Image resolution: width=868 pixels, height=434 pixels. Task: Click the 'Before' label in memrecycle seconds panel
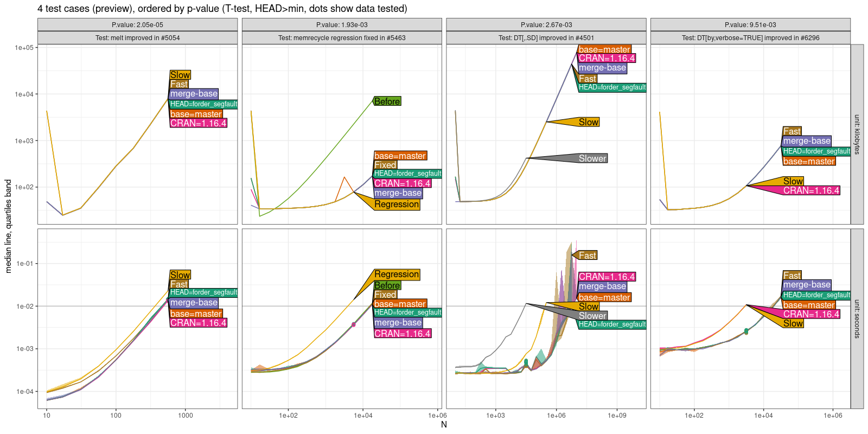pos(387,285)
